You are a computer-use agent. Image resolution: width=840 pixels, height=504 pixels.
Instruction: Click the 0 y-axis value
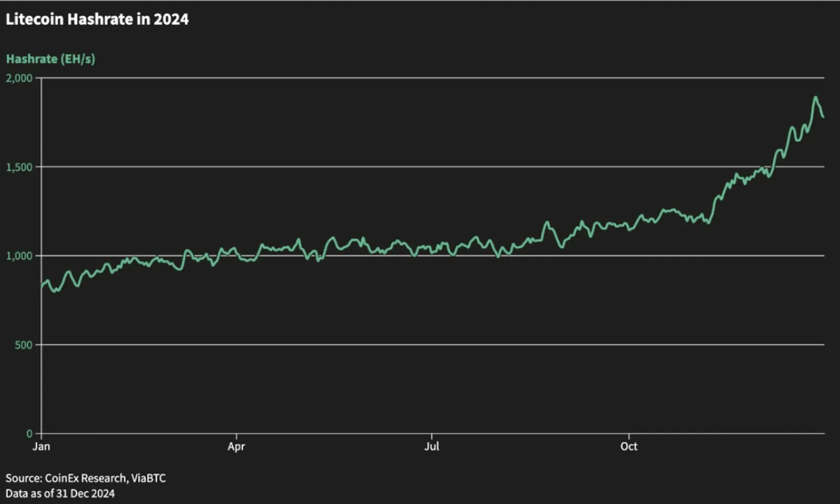click(x=29, y=434)
